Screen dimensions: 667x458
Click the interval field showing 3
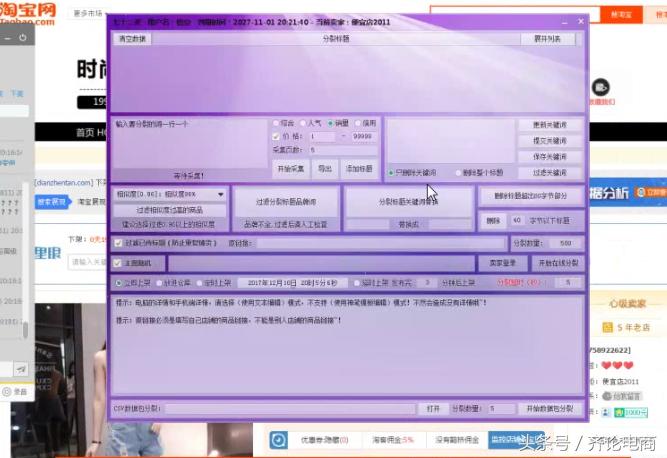click(x=427, y=283)
